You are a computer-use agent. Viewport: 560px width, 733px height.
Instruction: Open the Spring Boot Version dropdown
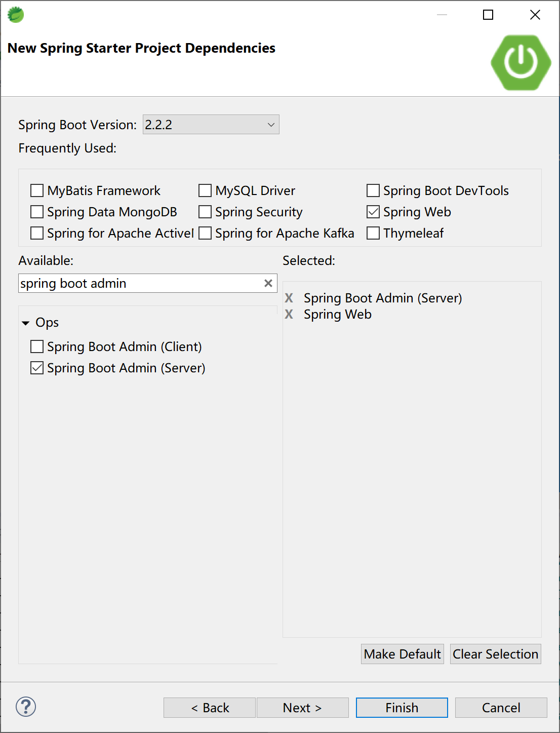[211, 125]
